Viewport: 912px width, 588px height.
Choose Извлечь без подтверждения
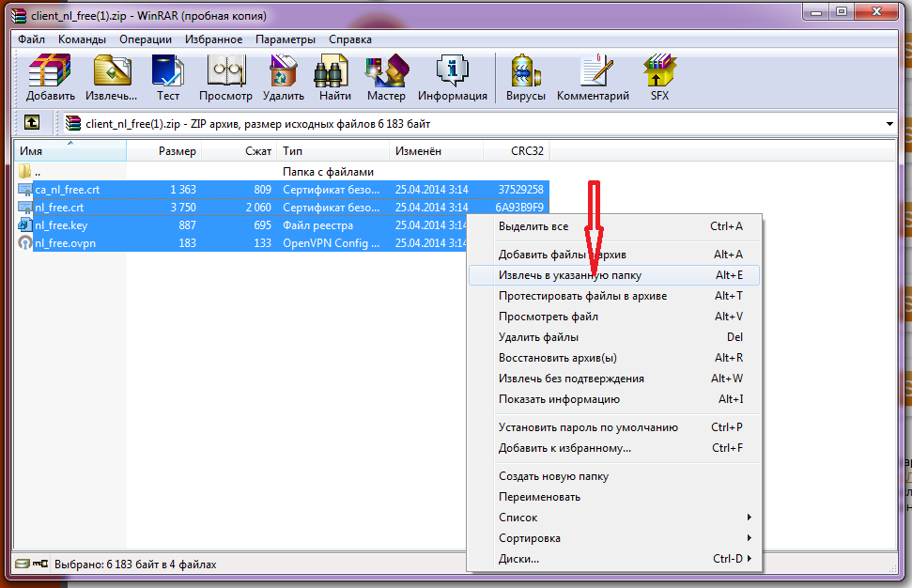614,378
